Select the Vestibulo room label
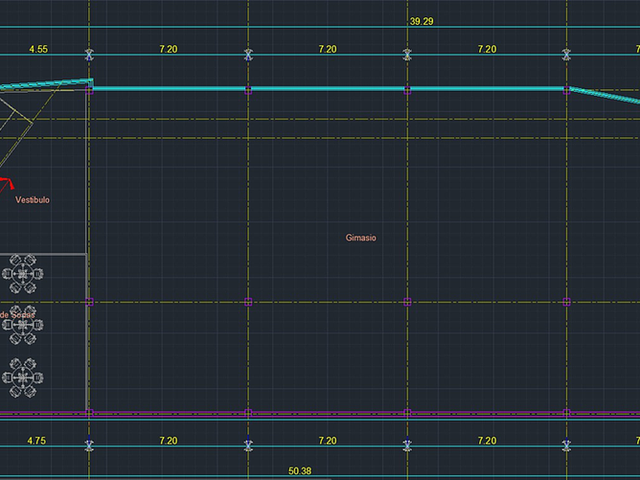This screenshot has height=480, width=640. [33, 200]
